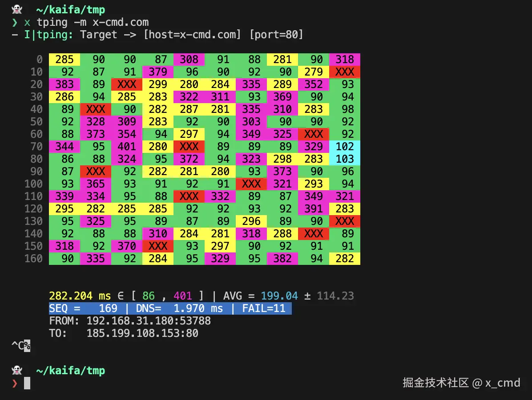Click the red 'XXX' cell in row 150
The image size is (532, 400).
(158, 246)
